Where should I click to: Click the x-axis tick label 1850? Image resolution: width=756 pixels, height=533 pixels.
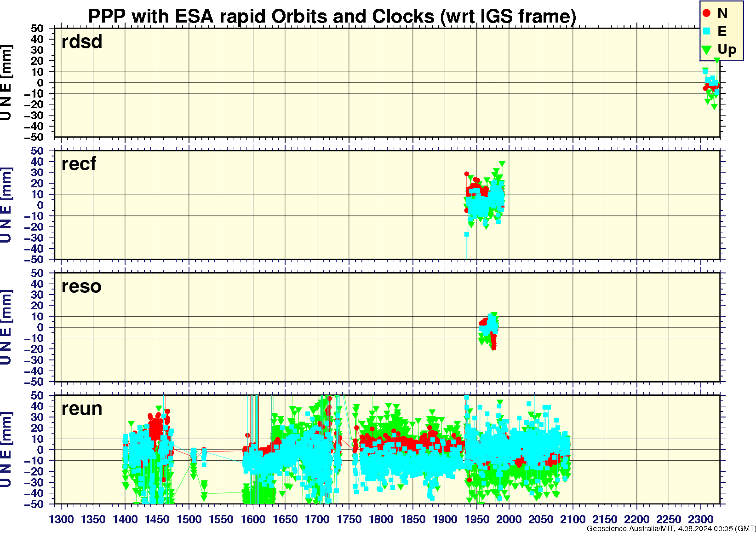(413, 519)
